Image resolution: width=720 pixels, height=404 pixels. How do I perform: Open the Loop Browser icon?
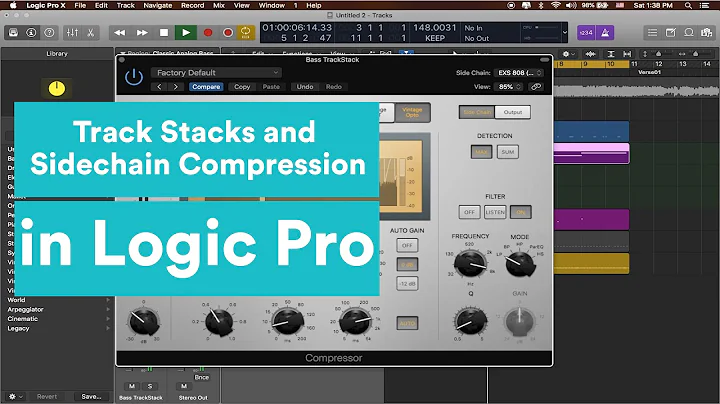pos(689,33)
